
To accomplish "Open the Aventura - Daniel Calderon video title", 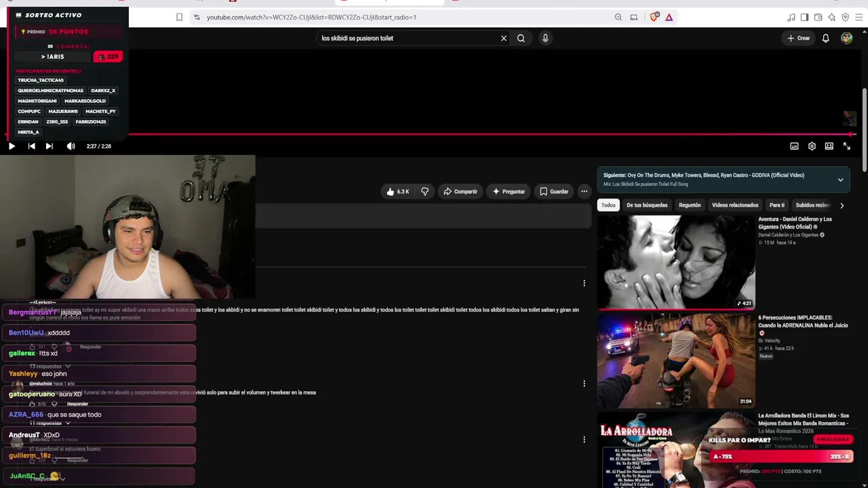I will coord(795,223).
